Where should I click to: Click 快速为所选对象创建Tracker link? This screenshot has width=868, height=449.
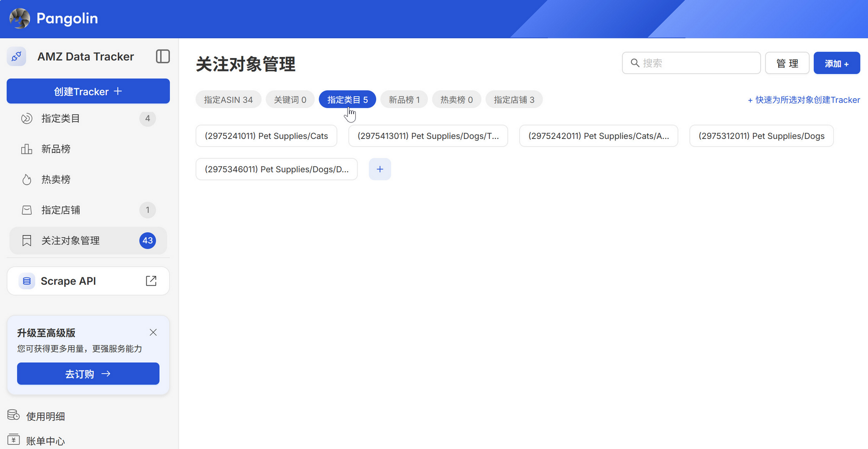click(803, 100)
